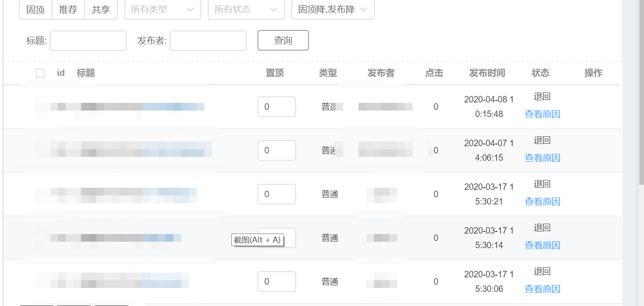
Task: Click the 推荐 button
Action: click(x=68, y=9)
